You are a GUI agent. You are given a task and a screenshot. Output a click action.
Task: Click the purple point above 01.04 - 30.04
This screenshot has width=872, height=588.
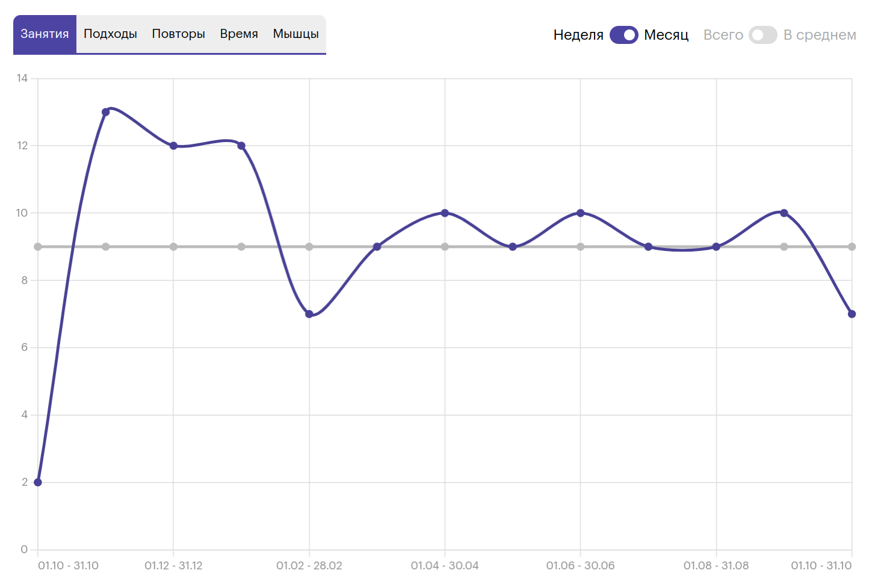tap(445, 213)
